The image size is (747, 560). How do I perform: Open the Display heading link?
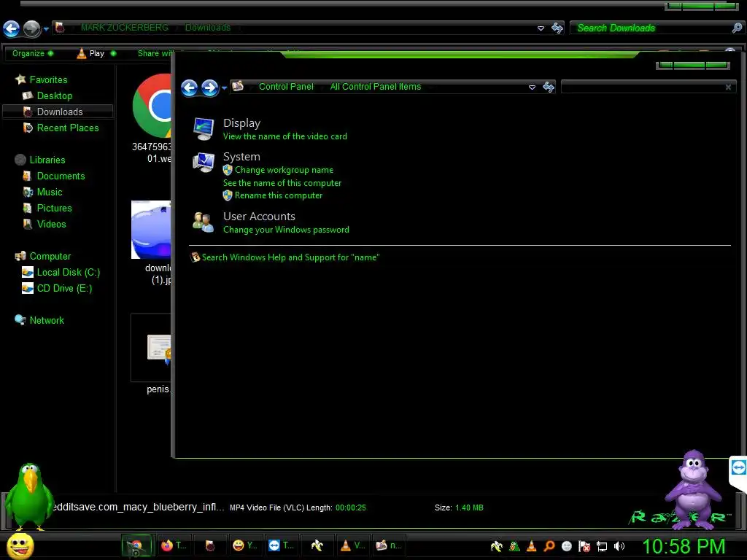(x=241, y=122)
